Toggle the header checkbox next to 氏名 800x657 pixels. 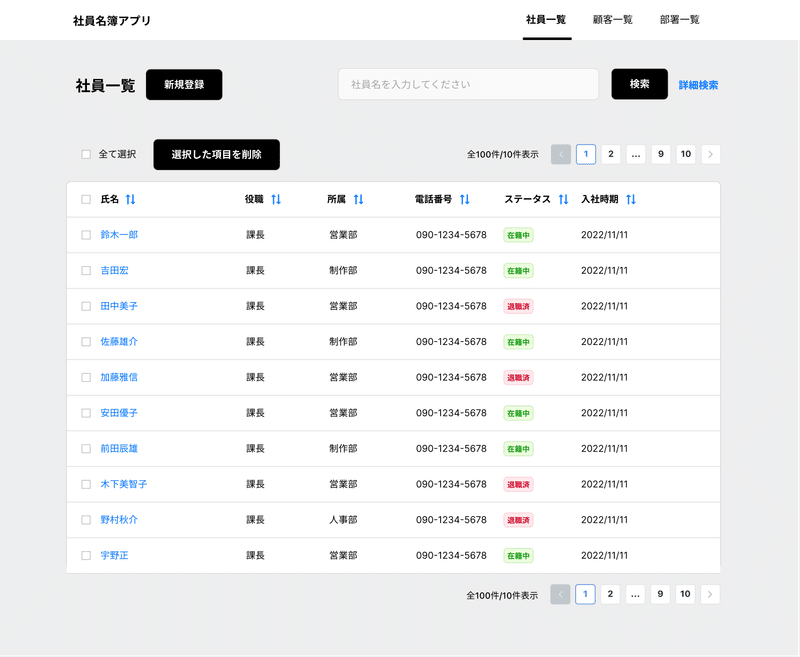(86, 199)
